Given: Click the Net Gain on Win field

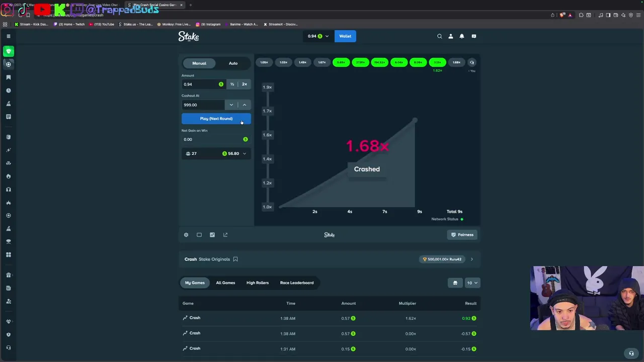Looking at the screenshot, I should pyautogui.click(x=216, y=139).
